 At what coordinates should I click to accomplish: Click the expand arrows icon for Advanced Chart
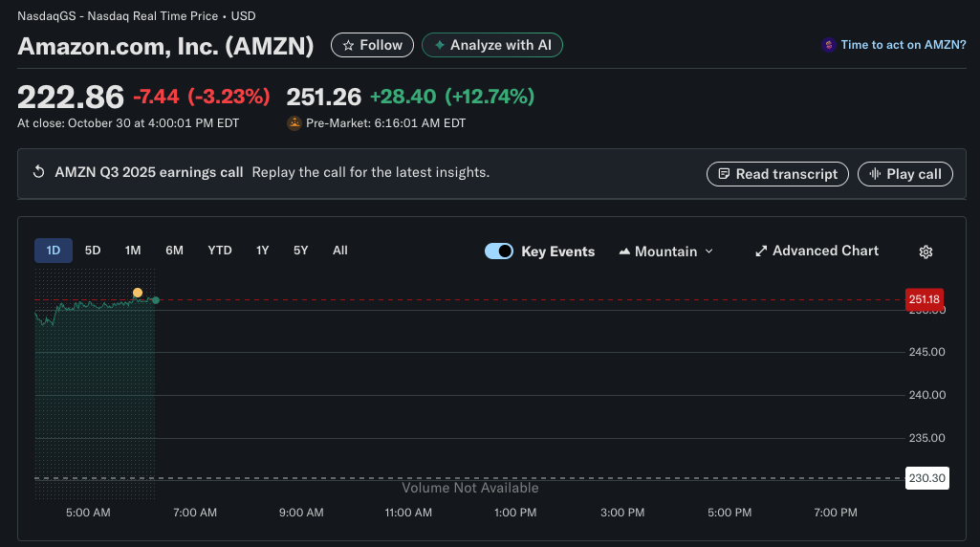(x=761, y=251)
